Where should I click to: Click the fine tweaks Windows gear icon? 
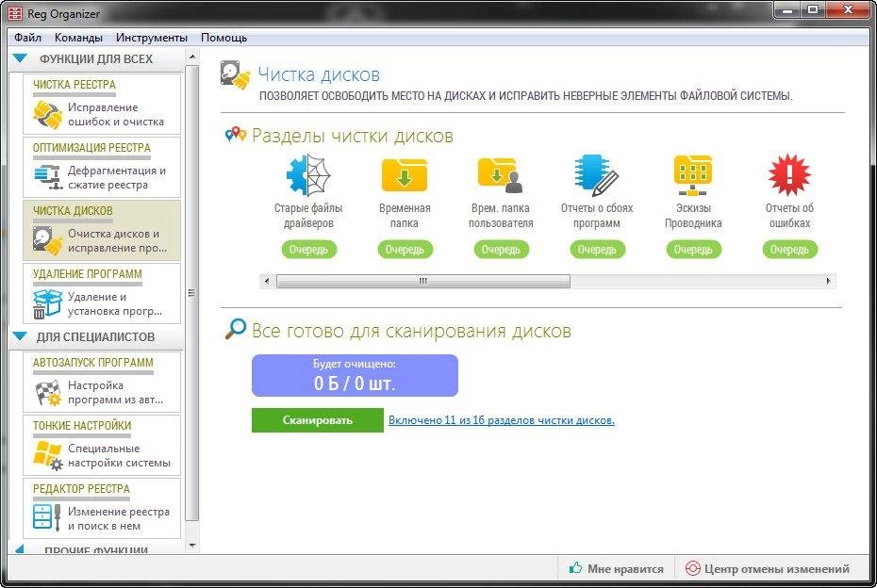(x=47, y=455)
